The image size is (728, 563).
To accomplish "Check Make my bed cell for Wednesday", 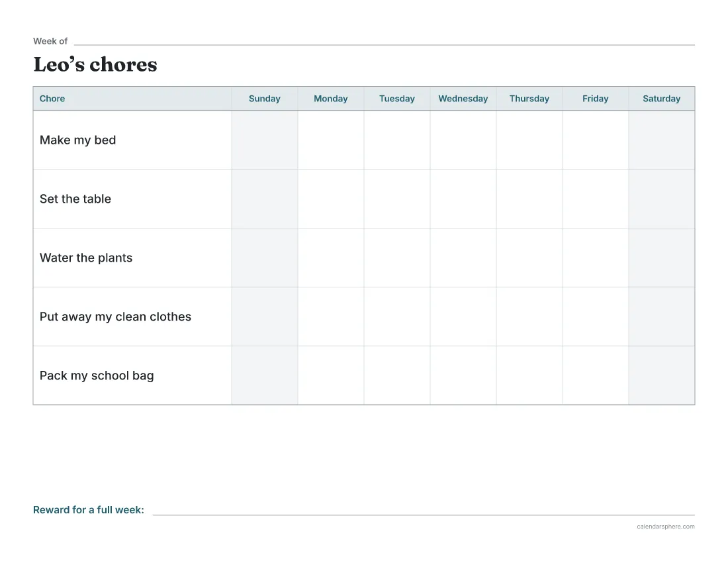I will 463,140.
